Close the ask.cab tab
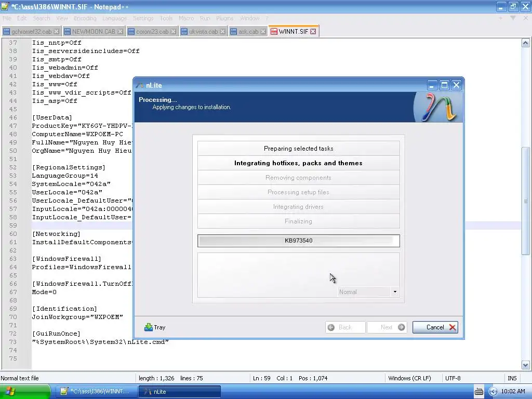 coord(263,32)
